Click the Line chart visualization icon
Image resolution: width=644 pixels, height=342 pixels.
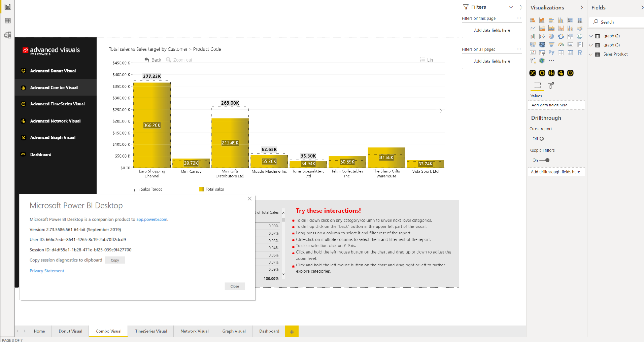pyautogui.click(x=533, y=28)
